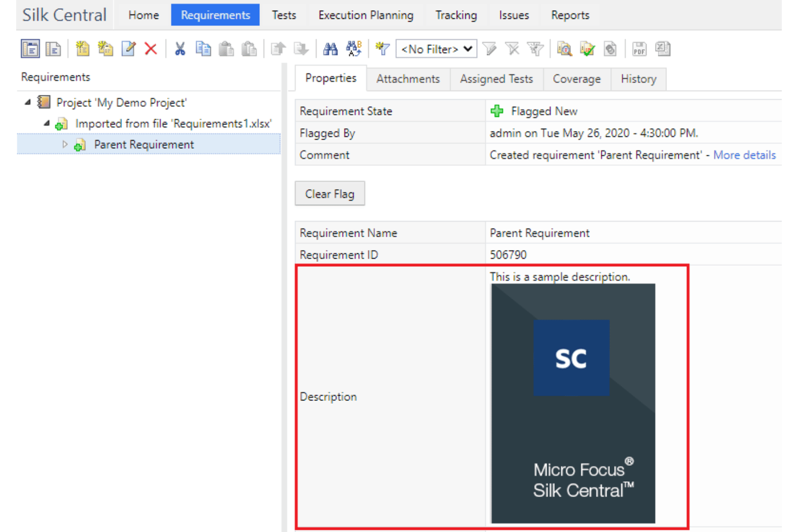
Task: Switch to the Coverage tab
Action: click(576, 79)
